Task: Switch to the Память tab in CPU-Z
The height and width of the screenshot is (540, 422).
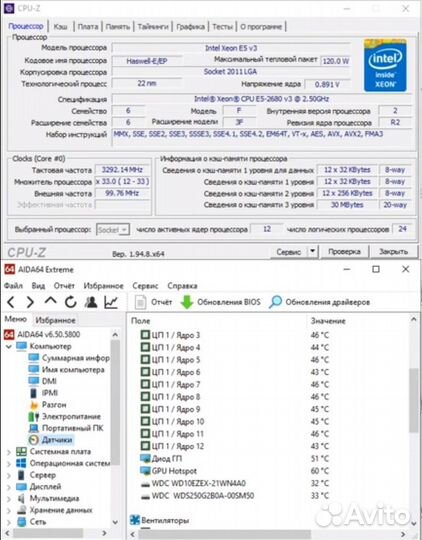Action: [117, 27]
